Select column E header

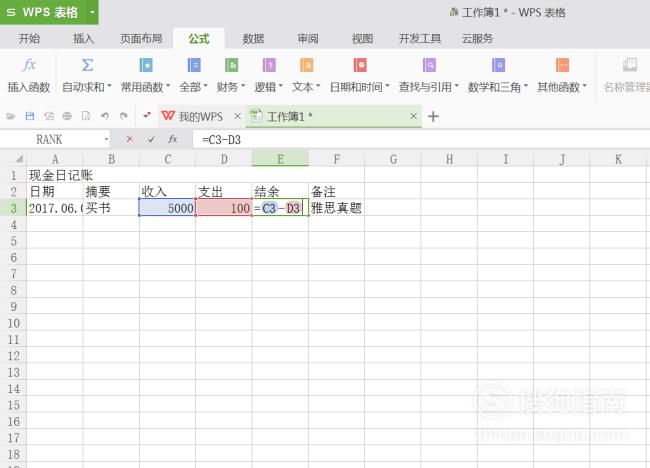(280, 159)
